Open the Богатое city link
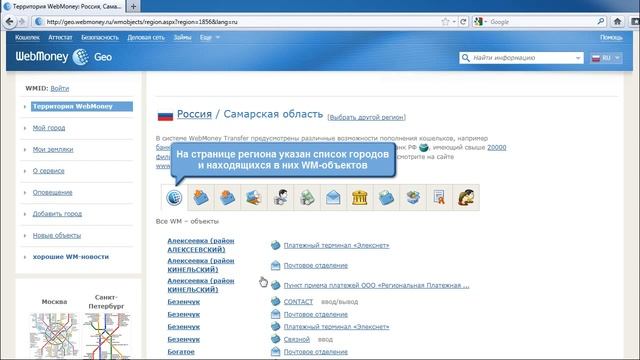 point(181,351)
